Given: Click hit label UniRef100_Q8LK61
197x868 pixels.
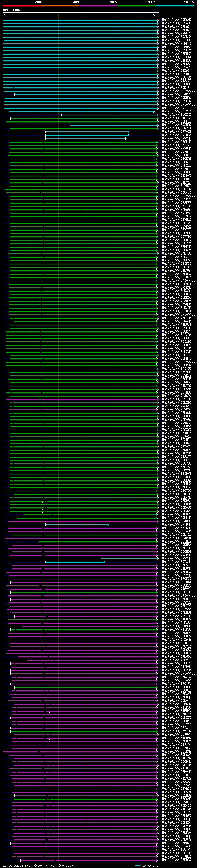Looking at the screenshot, I should click(x=177, y=64).
